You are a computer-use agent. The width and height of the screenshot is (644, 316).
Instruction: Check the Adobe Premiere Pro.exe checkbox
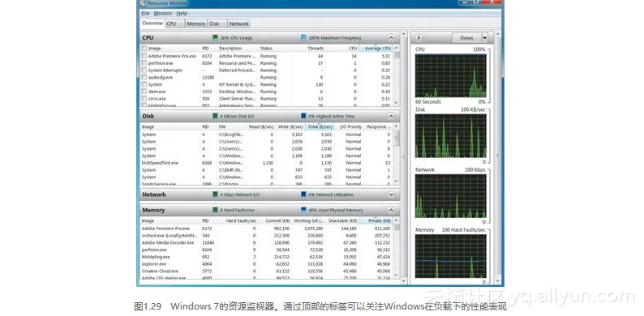[144, 56]
